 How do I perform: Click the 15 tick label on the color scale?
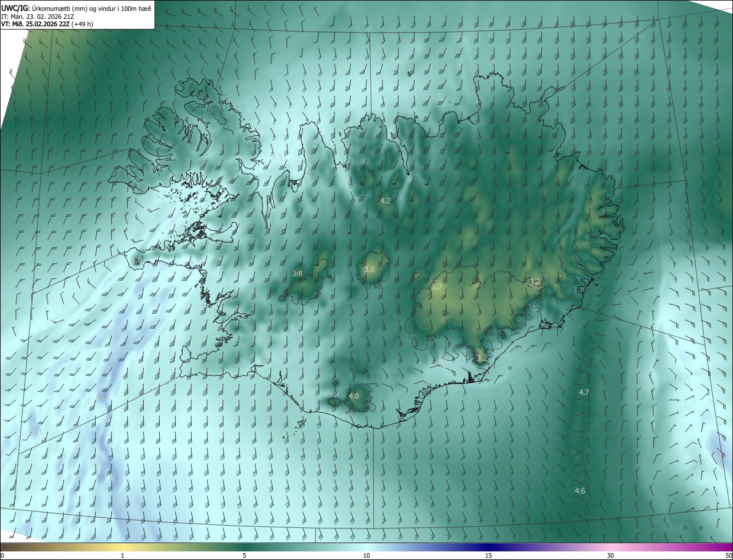488,556
